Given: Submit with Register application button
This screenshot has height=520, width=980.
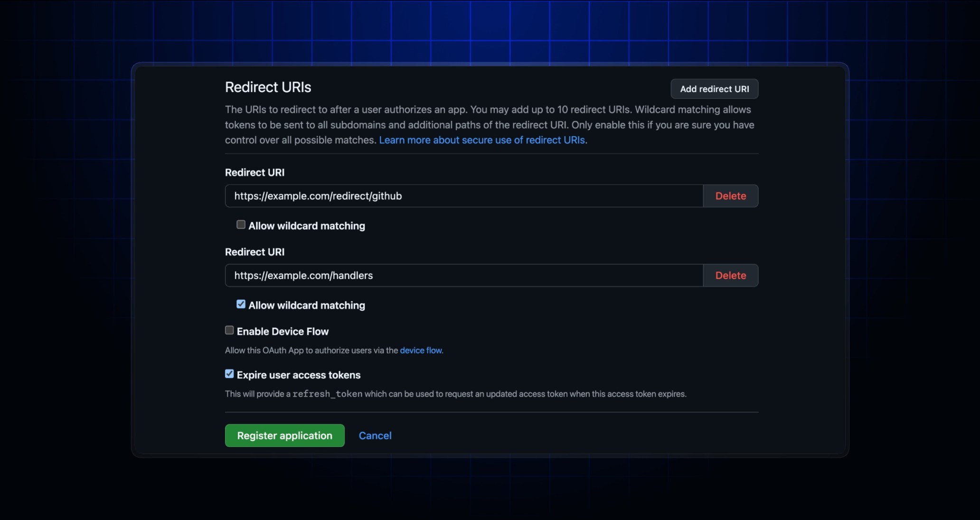Looking at the screenshot, I should pyautogui.click(x=285, y=436).
